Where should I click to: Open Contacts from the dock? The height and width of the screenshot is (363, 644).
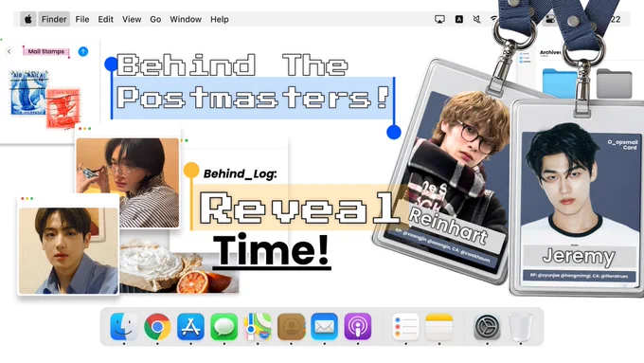[291, 326]
